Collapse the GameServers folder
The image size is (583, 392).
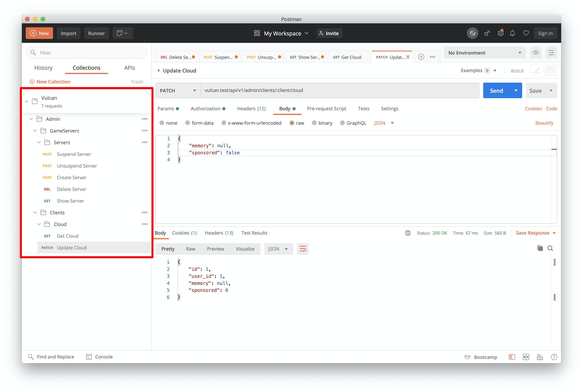click(35, 131)
